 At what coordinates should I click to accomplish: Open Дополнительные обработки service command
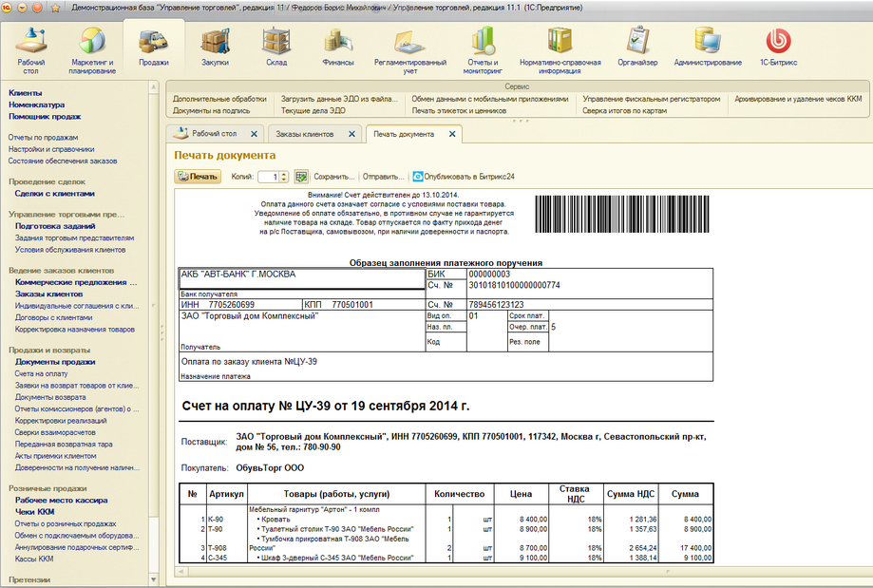pyautogui.click(x=219, y=99)
